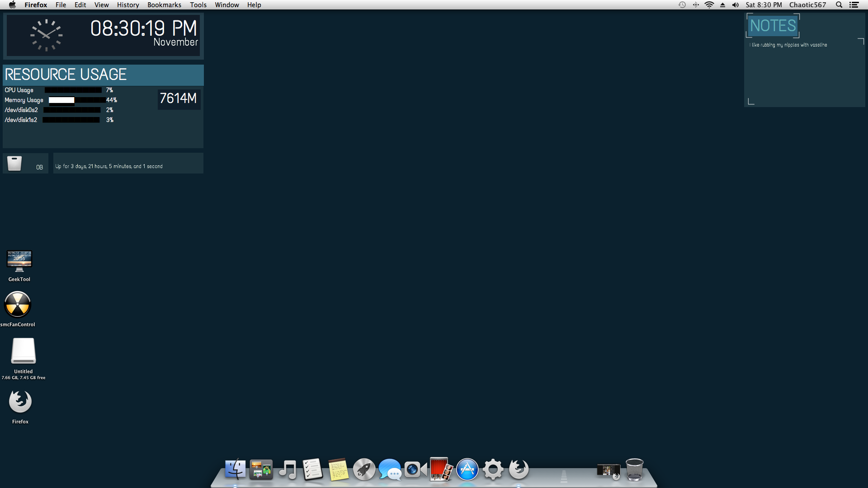Open Messages chat bubbles icon

point(390,470)
